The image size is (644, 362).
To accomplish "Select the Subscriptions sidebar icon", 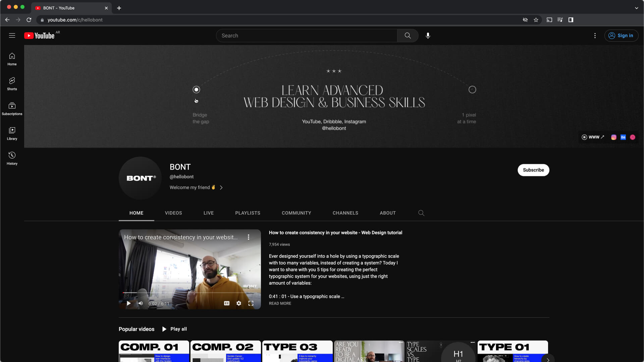I will [12, 108].
